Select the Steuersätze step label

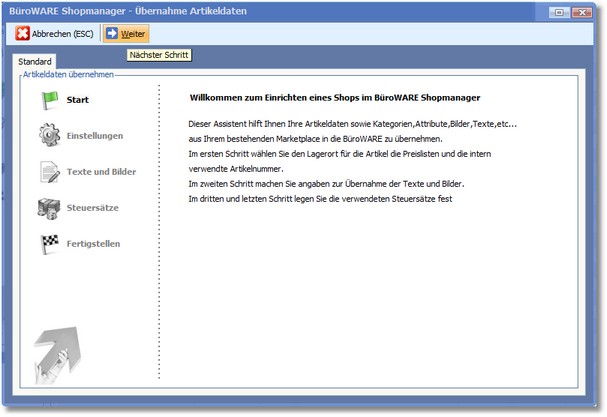point(94,208)
